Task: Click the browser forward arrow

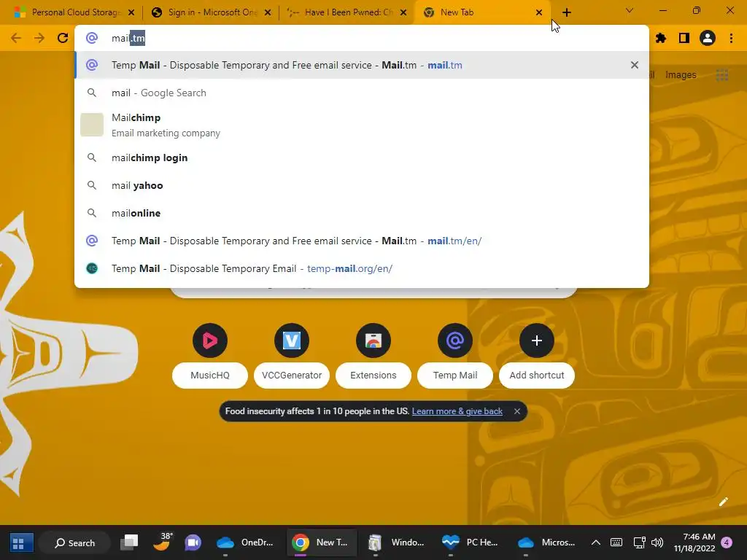Action: pos(39,38)
